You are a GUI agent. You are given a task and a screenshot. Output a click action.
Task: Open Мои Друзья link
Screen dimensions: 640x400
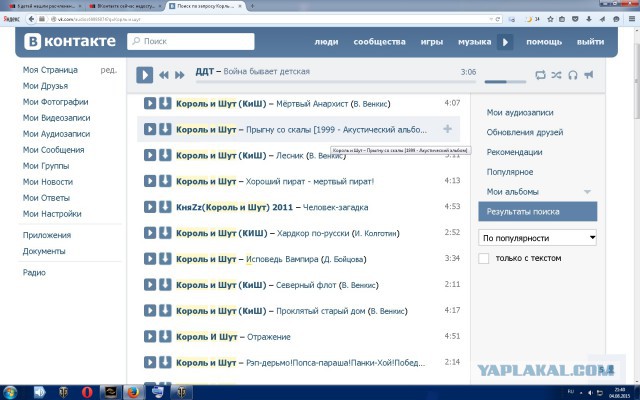point(45,86)
